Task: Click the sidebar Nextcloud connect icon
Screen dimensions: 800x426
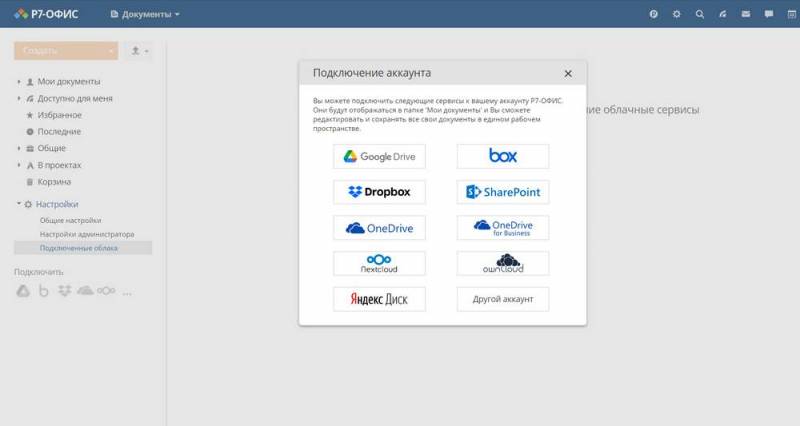Action: [106, 291]
